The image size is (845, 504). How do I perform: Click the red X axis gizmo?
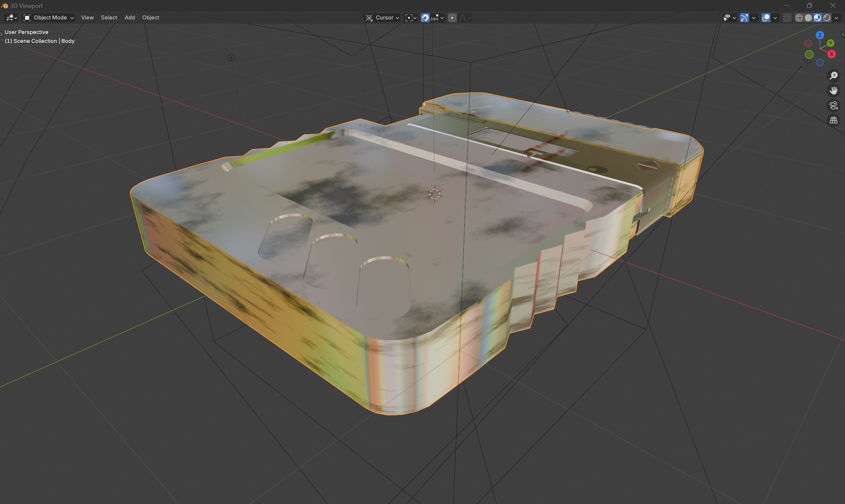click(x=831, y=54)
